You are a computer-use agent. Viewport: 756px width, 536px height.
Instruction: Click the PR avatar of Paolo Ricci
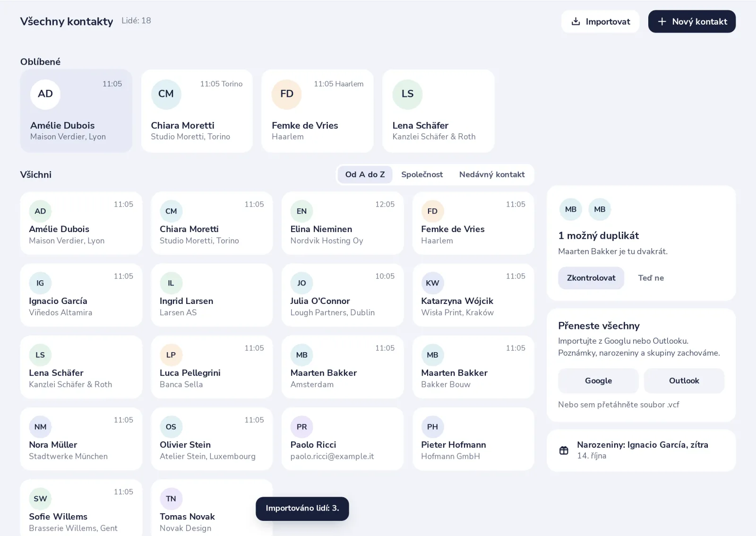click(x=301, y=427)
